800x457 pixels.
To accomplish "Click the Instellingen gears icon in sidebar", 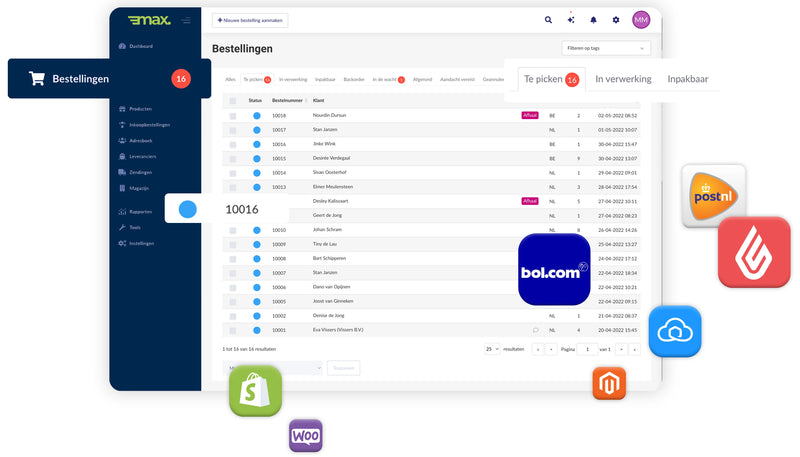I will pyautogui.click(x=122, y=243).
